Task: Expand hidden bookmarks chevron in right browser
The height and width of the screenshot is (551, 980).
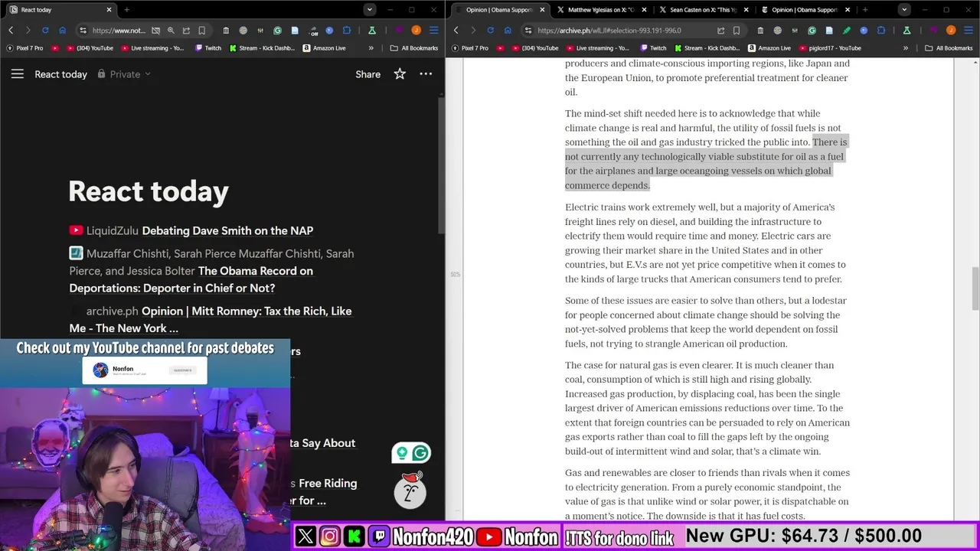Action: point(906,47)
